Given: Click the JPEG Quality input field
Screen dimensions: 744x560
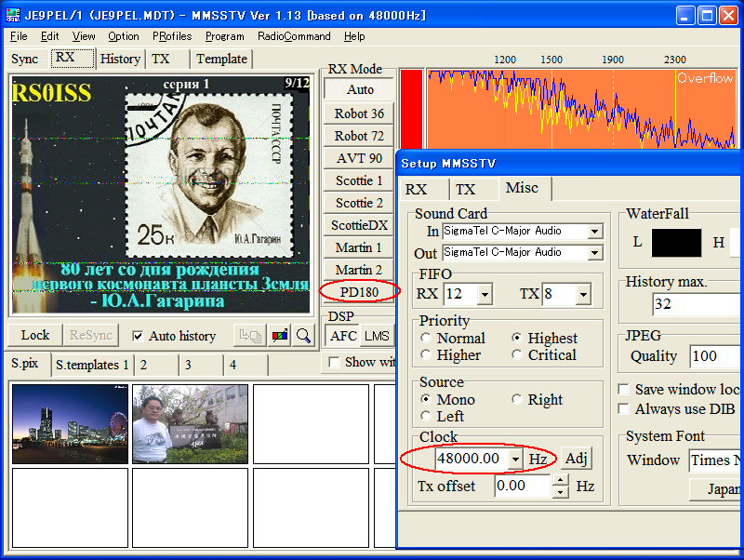Looking at the screenshot, I should tap(715, 356).
